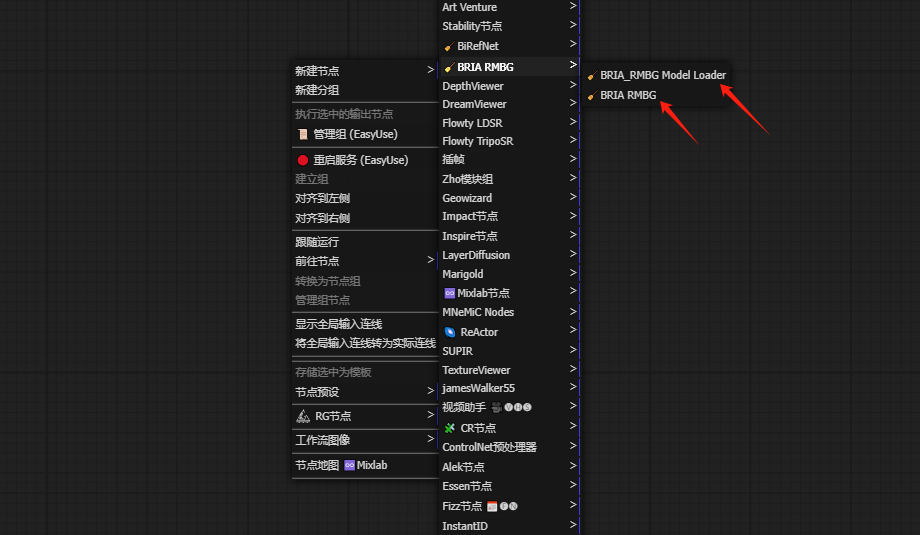Click the ReActor blue icon
The width and height of the screenshot is (920, 535).
point(450,332)
